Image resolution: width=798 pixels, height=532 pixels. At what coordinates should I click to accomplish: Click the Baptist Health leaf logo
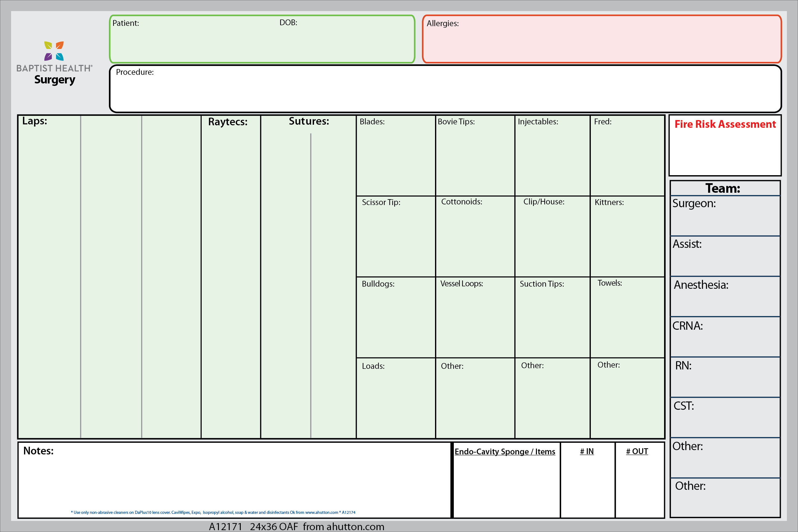point(54,51)
